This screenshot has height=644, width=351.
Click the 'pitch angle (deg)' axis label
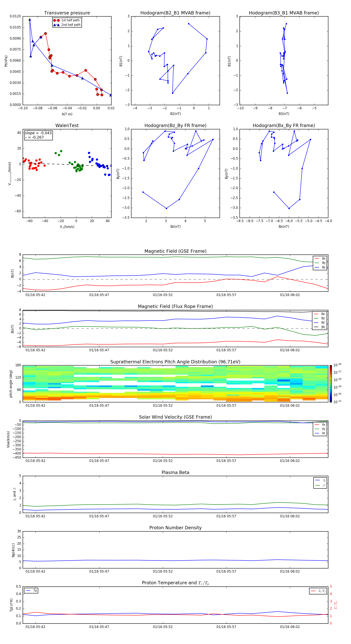click(11, 384)
